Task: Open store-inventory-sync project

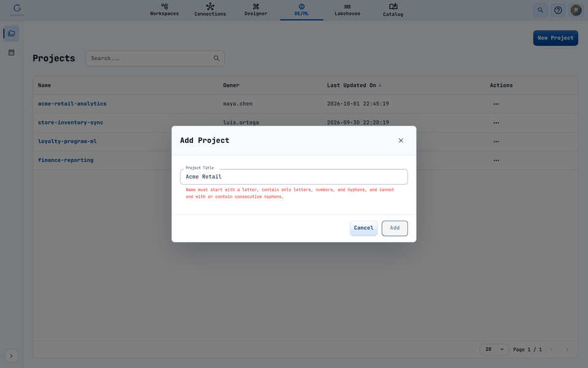Action: click(x=70, y=123)
